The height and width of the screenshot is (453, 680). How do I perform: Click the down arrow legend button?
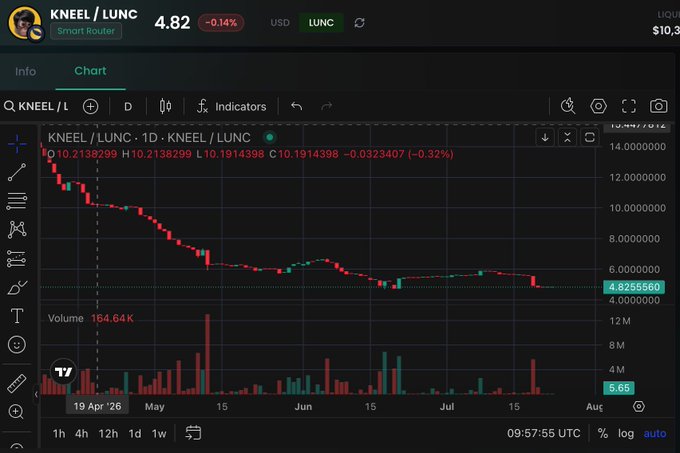545,138
